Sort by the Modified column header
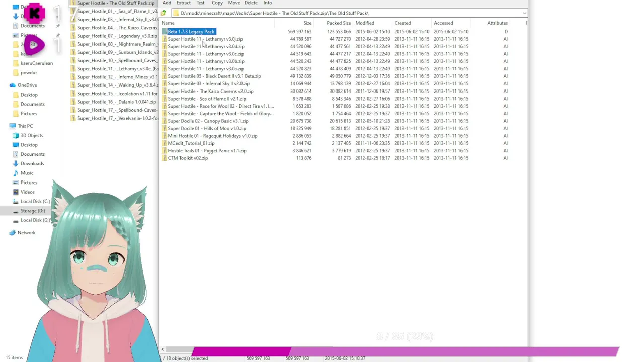Image resolution: width=644 pixels, height=362 pixels. [x=365, y=23]
